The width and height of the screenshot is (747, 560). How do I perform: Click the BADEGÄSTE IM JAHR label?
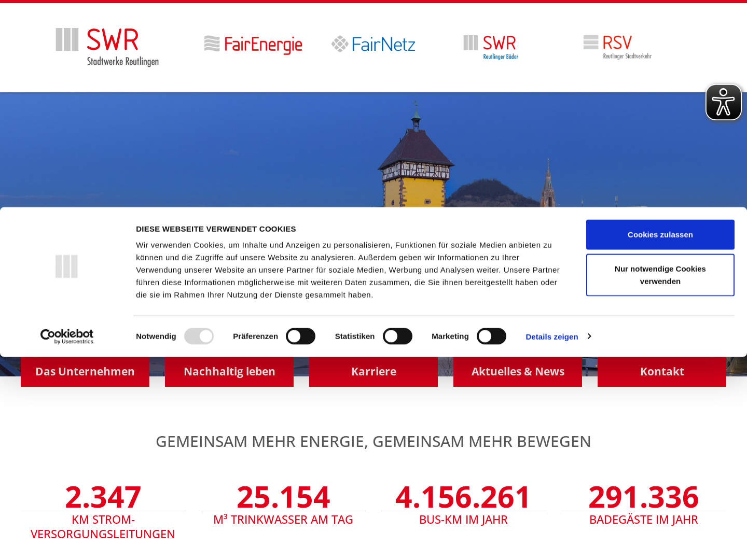tap(644, 520)
